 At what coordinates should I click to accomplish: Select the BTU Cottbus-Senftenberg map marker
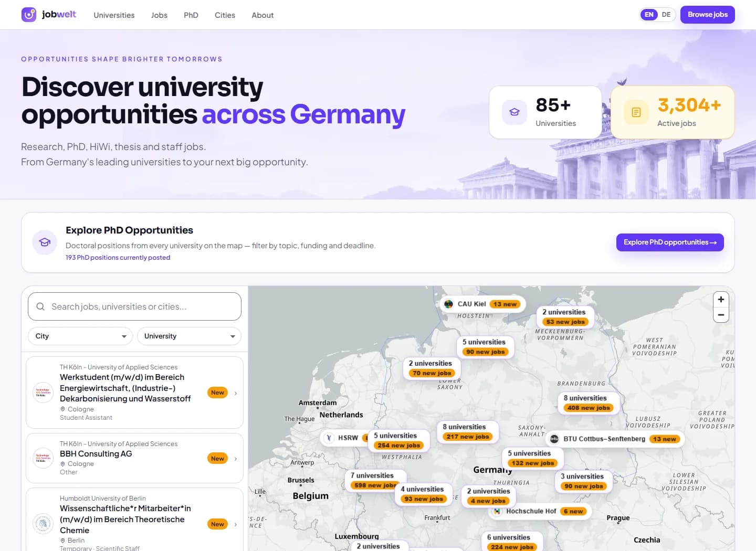615,439
